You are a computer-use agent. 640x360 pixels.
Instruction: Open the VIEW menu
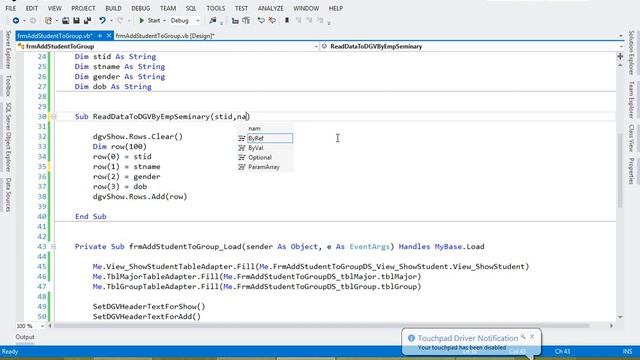pos(54,8)
